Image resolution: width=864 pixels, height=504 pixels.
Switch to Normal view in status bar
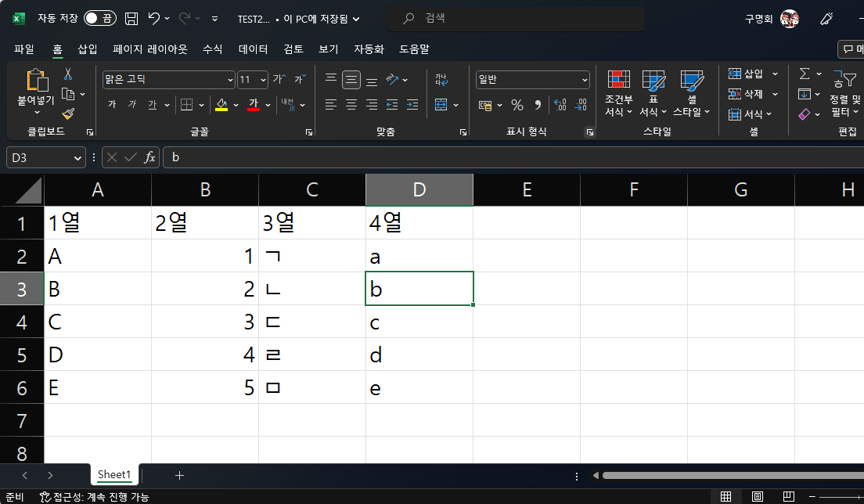click(x=725, y=496)
